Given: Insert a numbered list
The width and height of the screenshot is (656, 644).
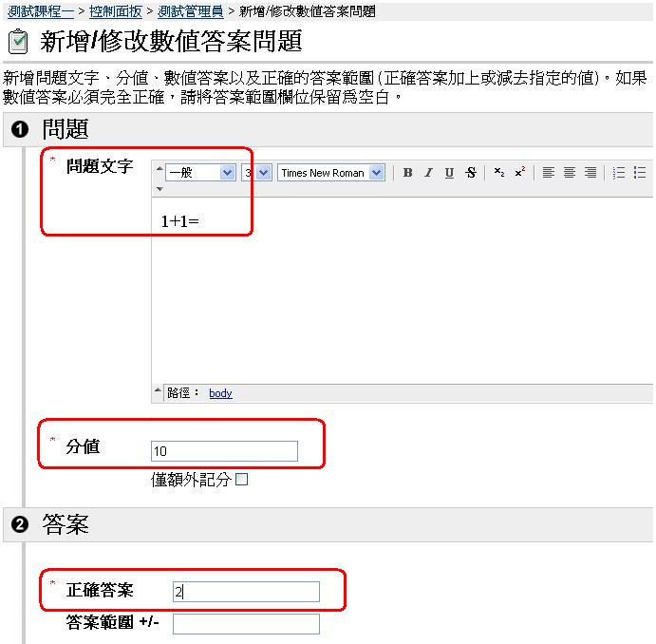Looking at the screenshot, I should 619,173.
